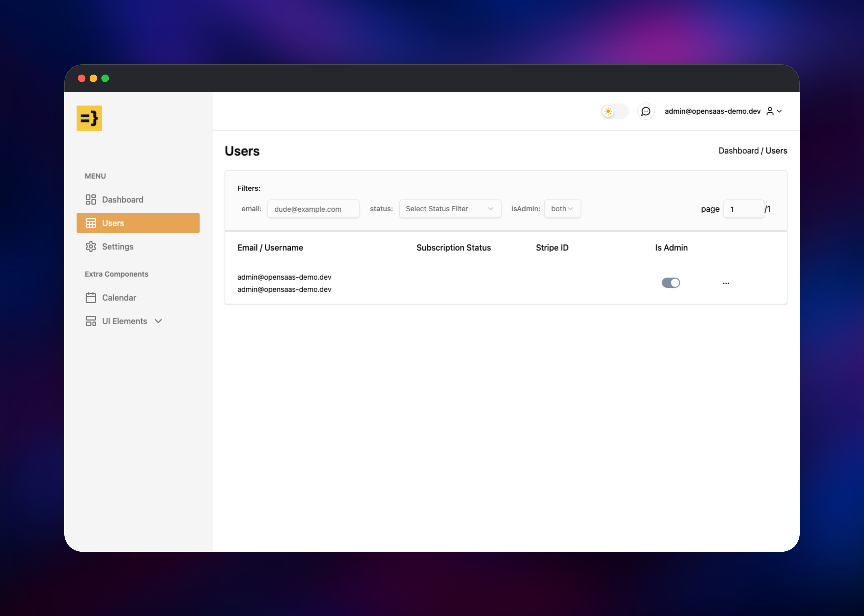The width and height of the screenshot is (864, 616).
Task: Select Users in the sidebar menu
Action: [x=138, y=223]
